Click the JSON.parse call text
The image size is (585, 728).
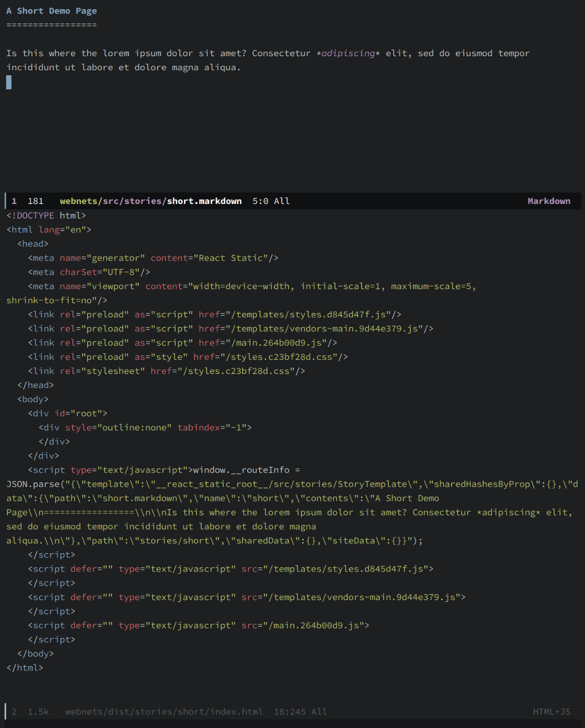point(35,484)
